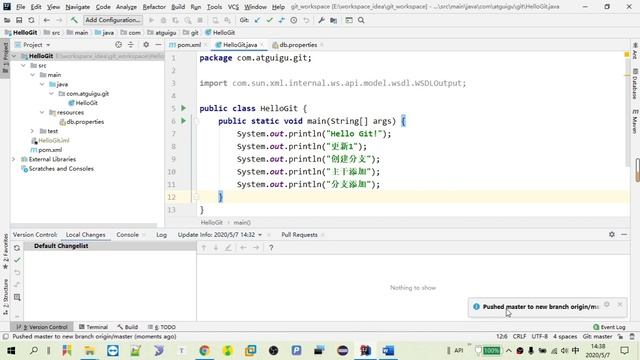Open the Log tab

tap(161, 235)
